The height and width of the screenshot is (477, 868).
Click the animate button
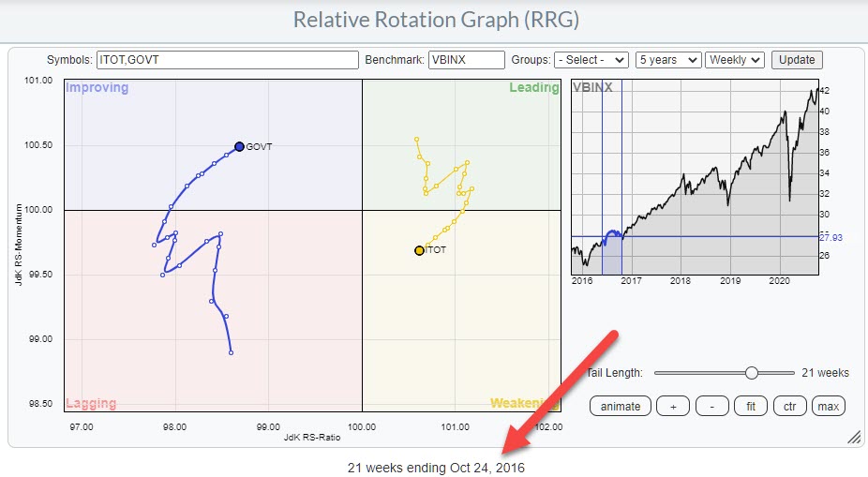coord(620,406)
